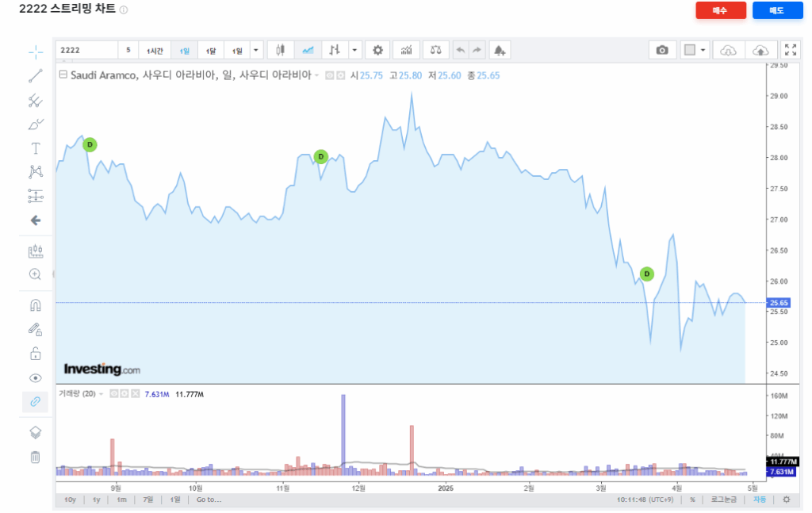
Task: Collapse the Saudi Aramco legend
Action: click(x=63, y=75)
